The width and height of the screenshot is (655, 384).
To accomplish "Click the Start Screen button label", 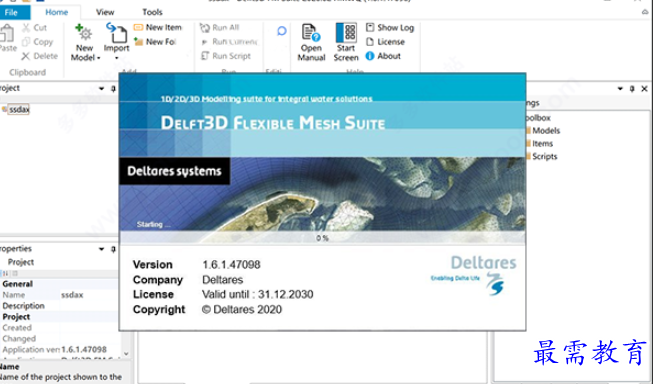I will pyautogui.click(x=346, y=53).
